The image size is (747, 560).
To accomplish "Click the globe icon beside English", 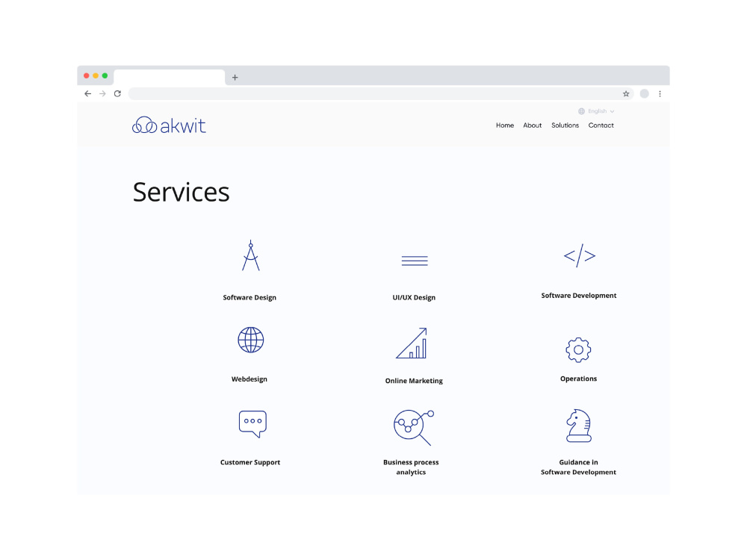I will [581, 111].
